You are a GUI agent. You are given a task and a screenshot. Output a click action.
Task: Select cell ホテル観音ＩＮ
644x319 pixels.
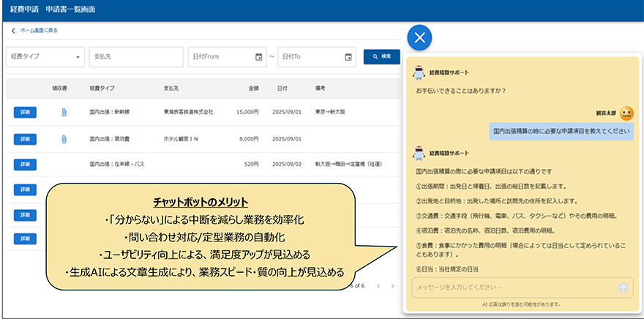(x=181, y=139)
